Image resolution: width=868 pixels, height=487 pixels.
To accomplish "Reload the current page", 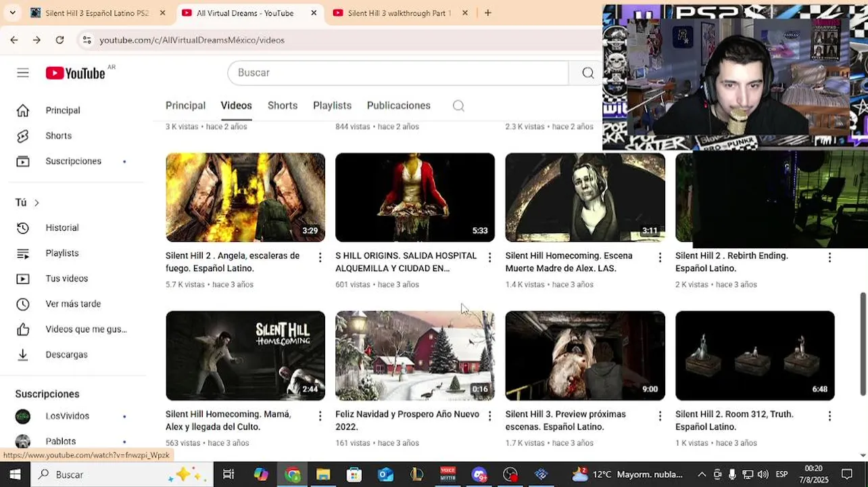I will click(x=59, y=40).
